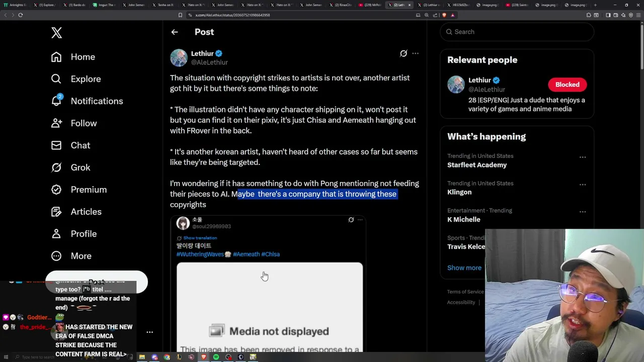644x362 pixels.
Task: Go to your Profile page
Action: point(74,234)
